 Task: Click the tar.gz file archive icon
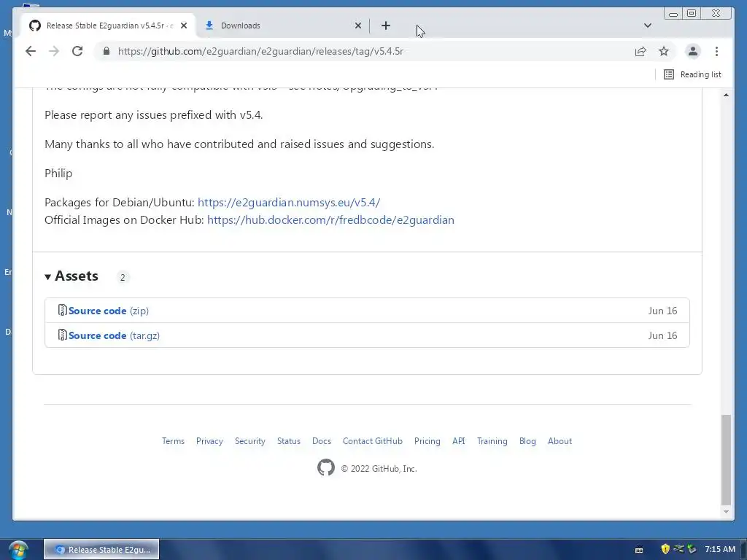click(63, 335)
